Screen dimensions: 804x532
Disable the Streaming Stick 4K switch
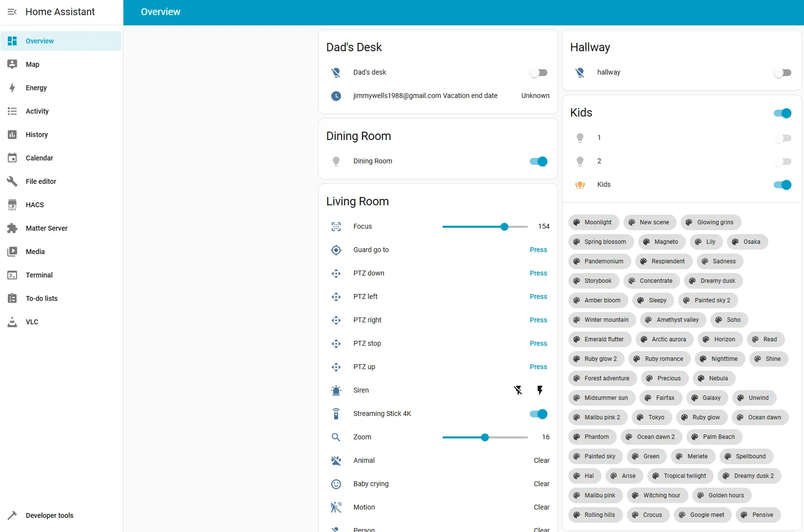pos(539,414)
